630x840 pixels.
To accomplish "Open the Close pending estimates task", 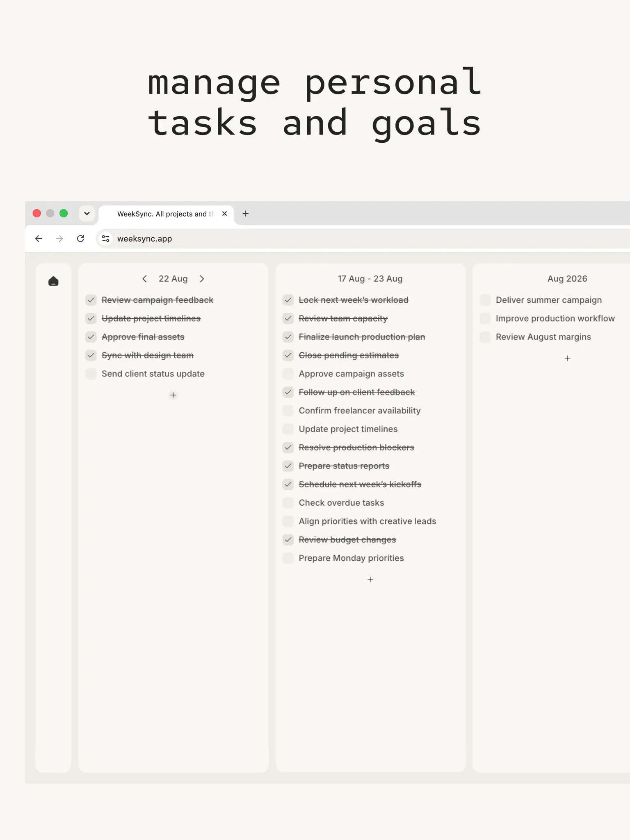I will (x=349, y=355).
